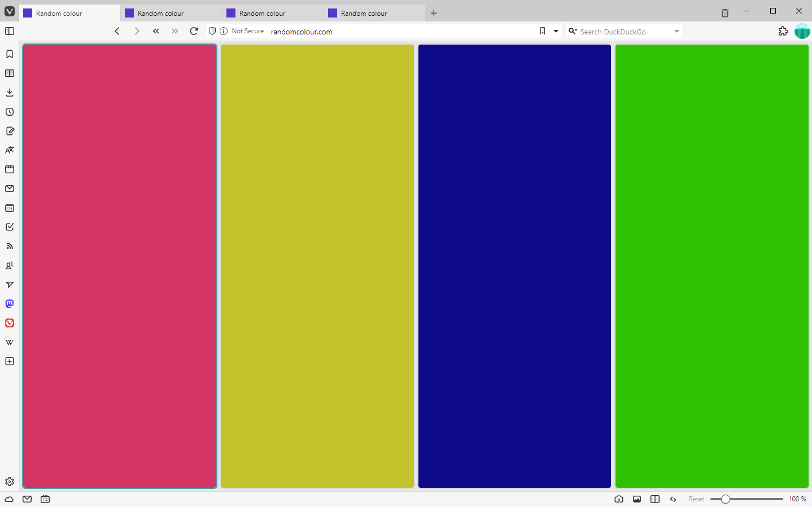This screenshot has width=812, height=507.
Task: Open the Window panel
Action: tap(10, 169)
